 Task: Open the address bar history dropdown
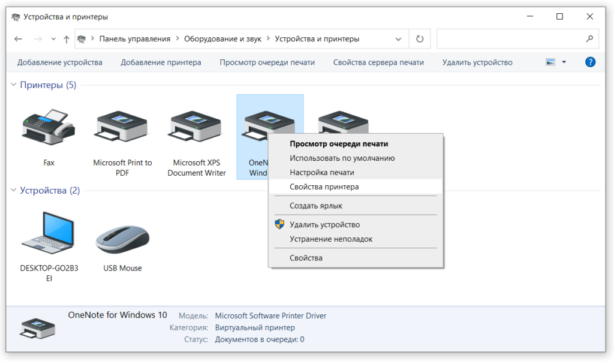(399, 39)
